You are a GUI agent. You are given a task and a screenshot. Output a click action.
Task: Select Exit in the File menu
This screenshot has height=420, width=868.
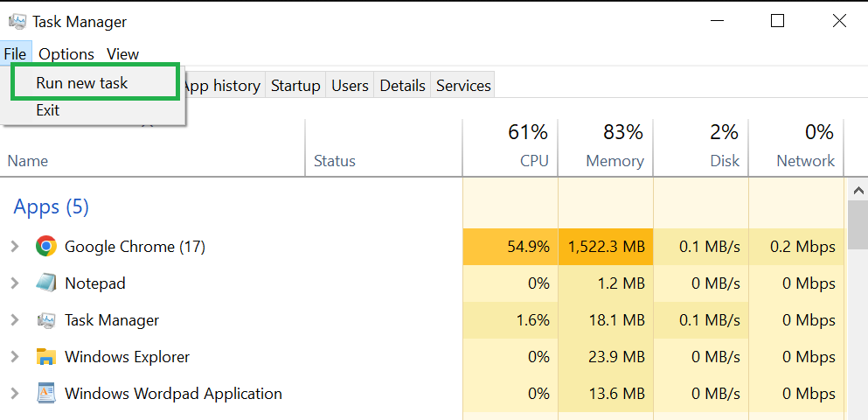[47, 109]
